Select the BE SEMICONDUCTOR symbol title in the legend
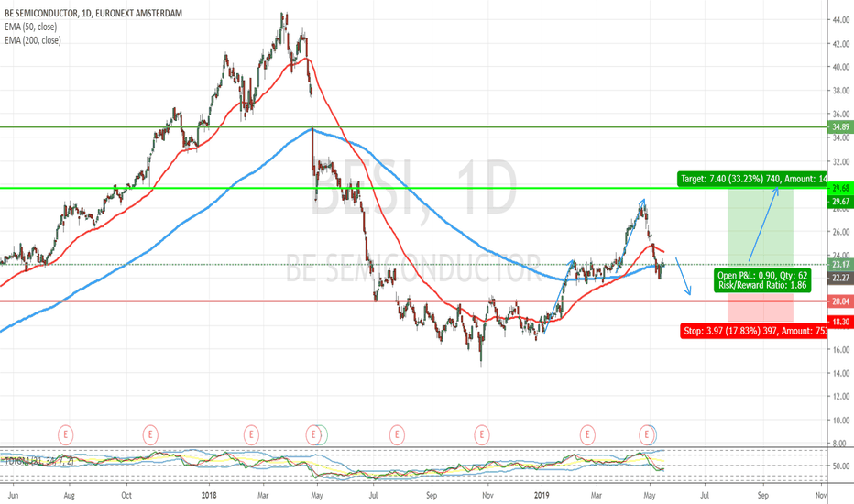The height and width of the screenshot is (504, 854). (93, 13)
